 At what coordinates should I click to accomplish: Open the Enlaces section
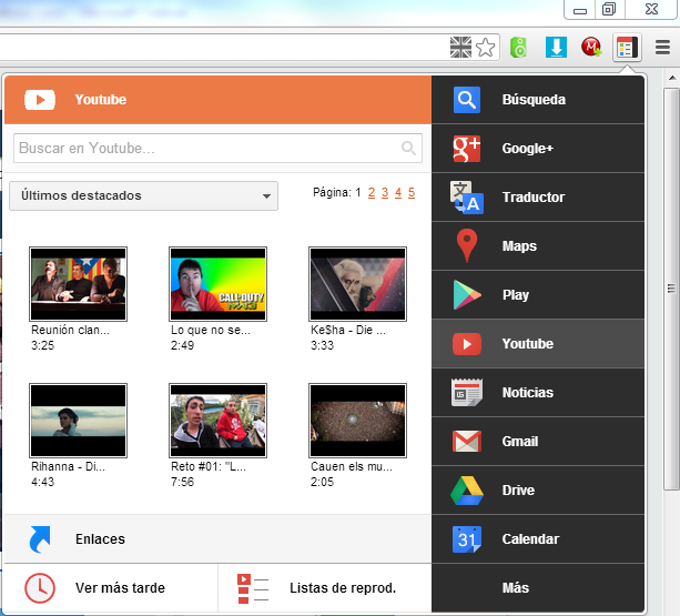tap(218, 539)
